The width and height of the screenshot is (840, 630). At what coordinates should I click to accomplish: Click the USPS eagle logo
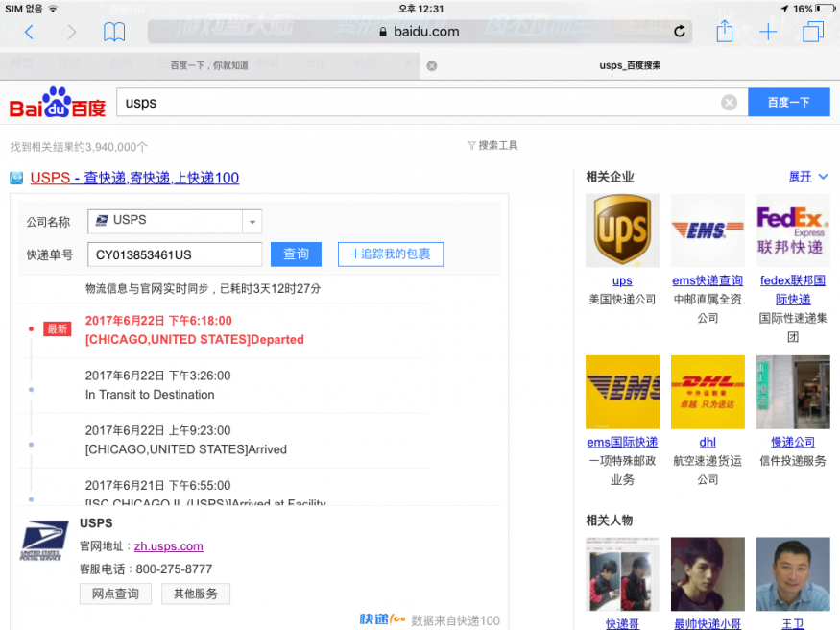pyautogui.click(x=44, y=540)
